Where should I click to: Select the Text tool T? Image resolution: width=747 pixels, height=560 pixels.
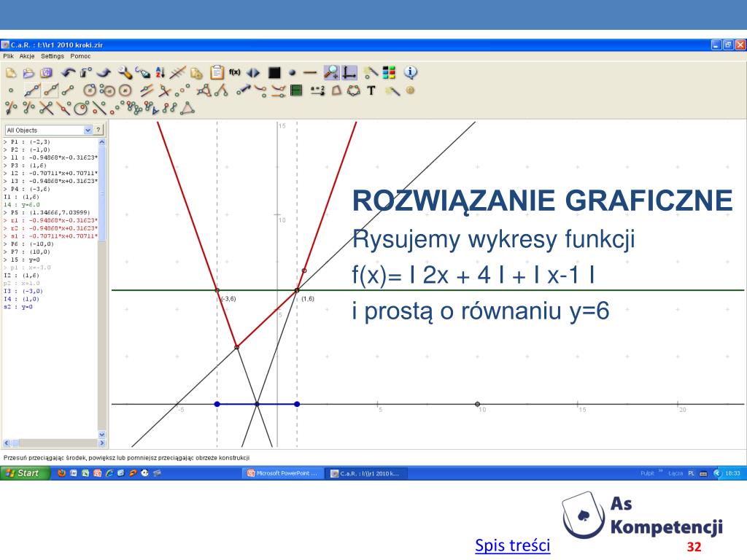coord(371,90)
